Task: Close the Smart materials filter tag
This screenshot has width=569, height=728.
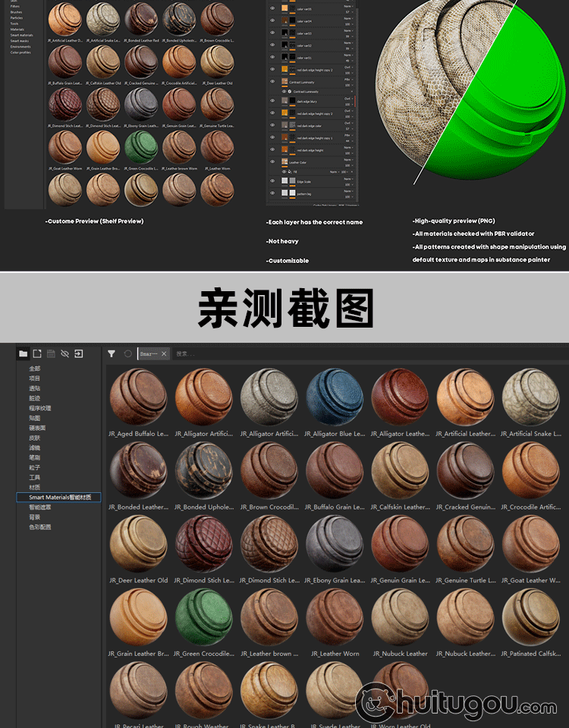Action: (164, 354)
